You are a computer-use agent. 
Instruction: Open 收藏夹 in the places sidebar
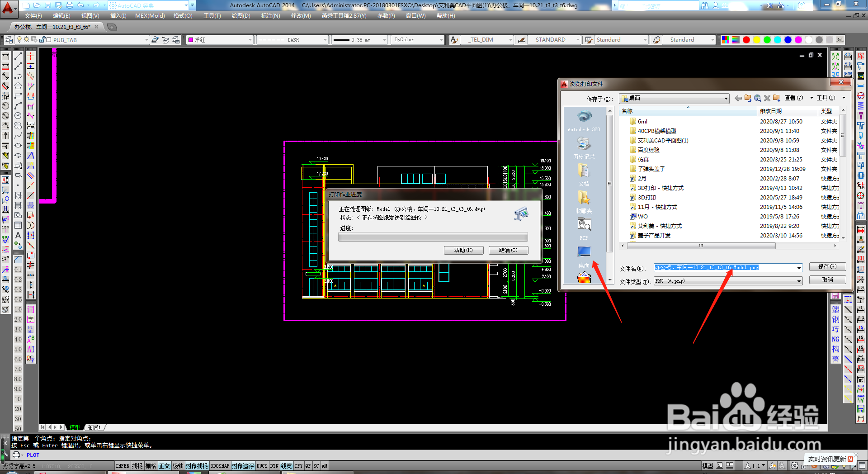(584, 203)
